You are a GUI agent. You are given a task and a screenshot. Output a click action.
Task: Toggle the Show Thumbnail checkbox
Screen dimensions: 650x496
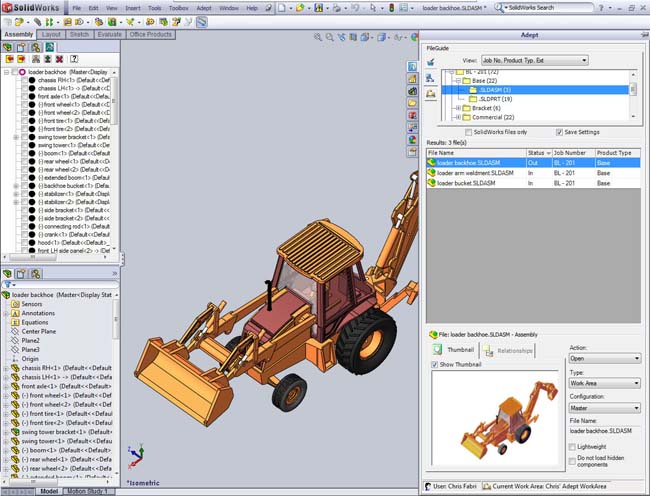click(x=434, y=365)
